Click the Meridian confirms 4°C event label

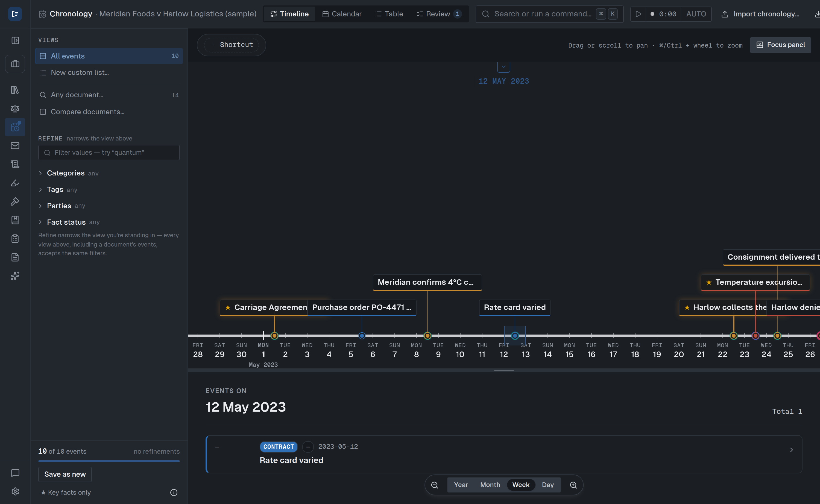click(x=427, y=282)
